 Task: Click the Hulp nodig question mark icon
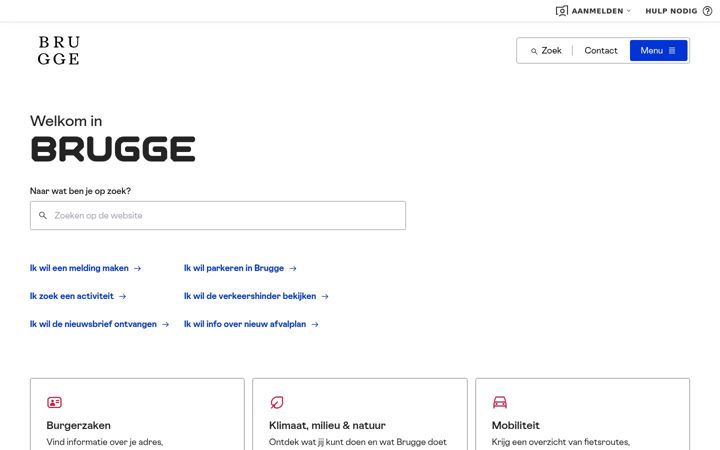(707, 11)
